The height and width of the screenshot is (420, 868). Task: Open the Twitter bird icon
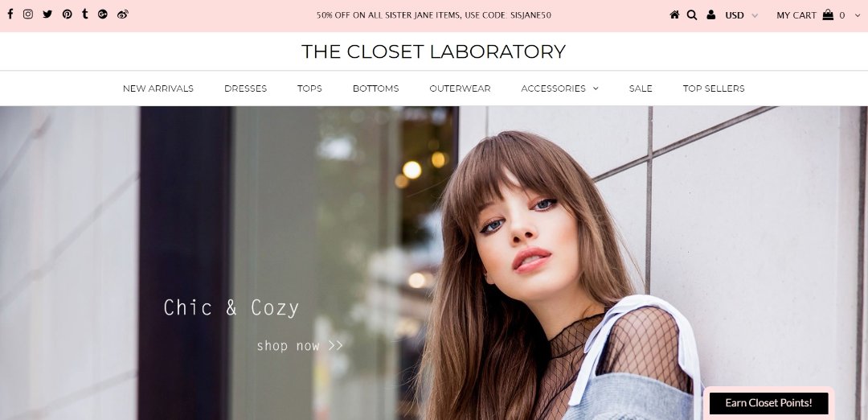coord(47,14)
